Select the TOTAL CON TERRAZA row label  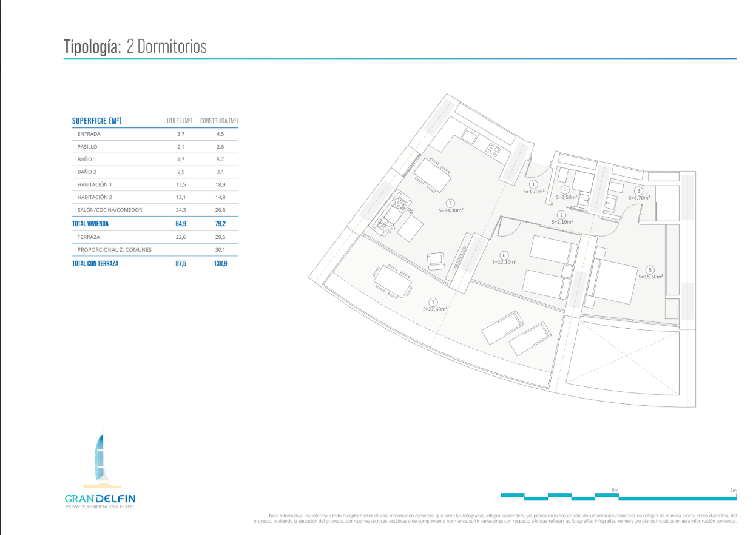(x=95, y=264)
